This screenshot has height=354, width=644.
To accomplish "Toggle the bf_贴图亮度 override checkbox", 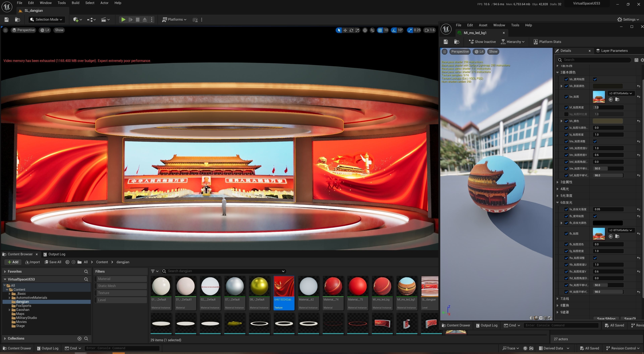I will (x=566, y=107).
